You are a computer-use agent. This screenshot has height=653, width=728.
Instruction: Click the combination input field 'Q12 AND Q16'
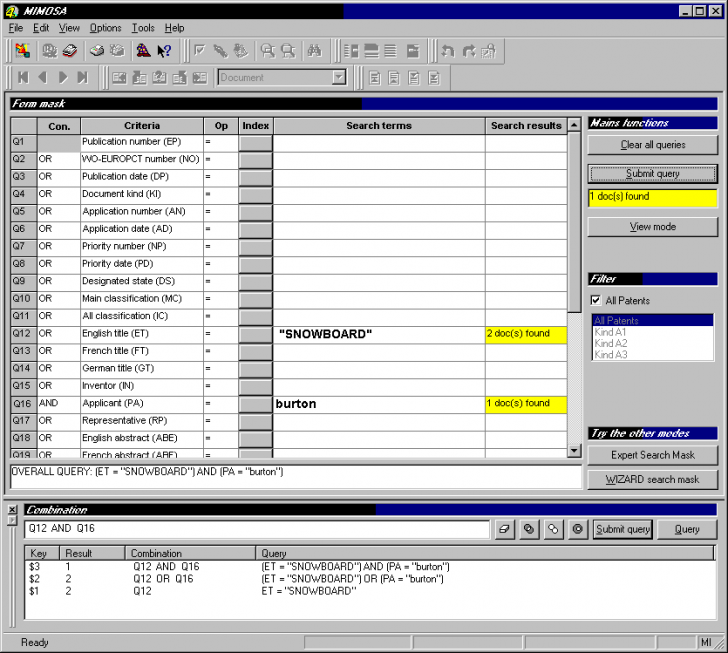click(257, 529)
